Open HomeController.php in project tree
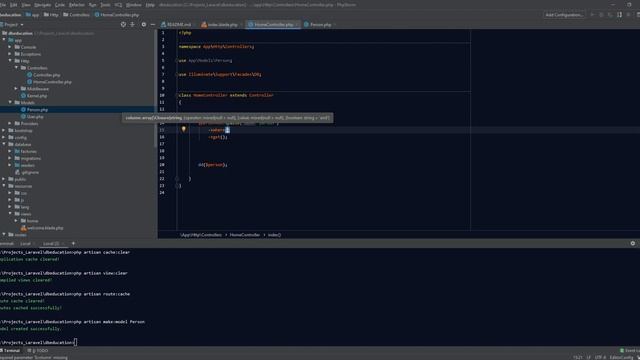The height and width of the screenshot is (360, 640). (52, 82)
